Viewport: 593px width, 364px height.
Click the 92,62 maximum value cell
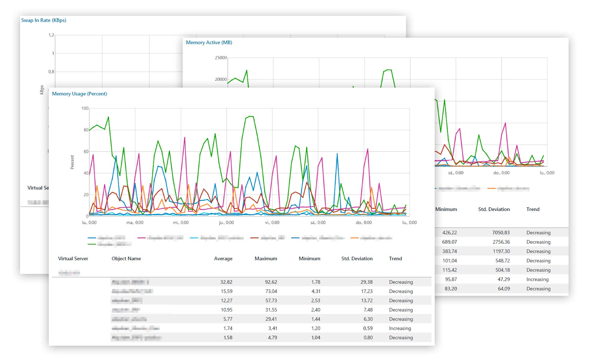[x=271, y=282]
